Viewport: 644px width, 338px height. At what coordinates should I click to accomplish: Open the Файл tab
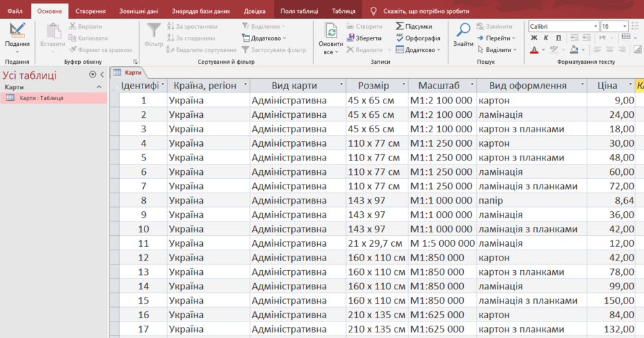[15, 11]
